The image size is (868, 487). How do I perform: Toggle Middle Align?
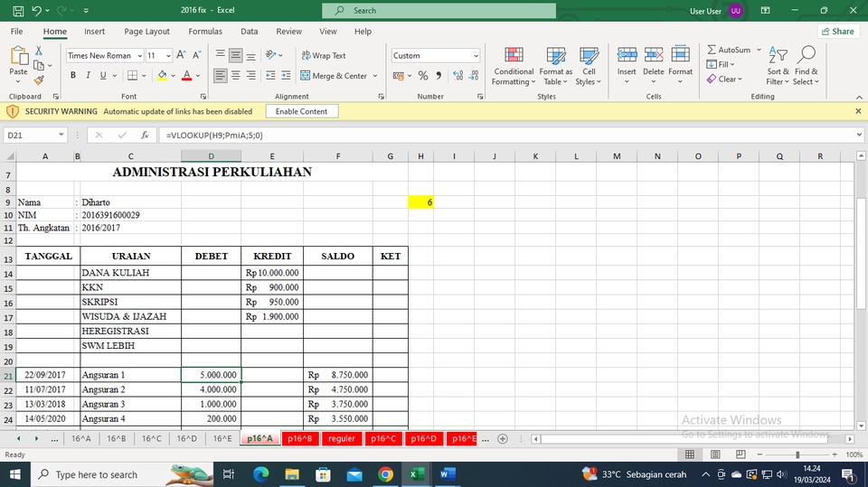pyautogui.click(x=235, y=55)
